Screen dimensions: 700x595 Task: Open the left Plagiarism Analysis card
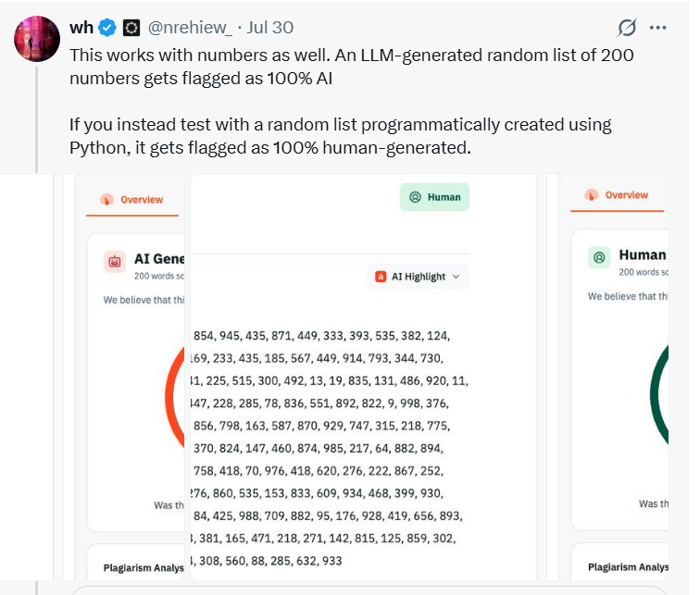coord(136,562)
